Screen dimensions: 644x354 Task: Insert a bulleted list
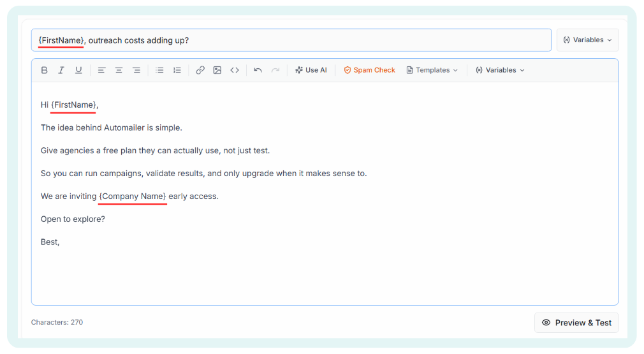(x=160, y=70)
